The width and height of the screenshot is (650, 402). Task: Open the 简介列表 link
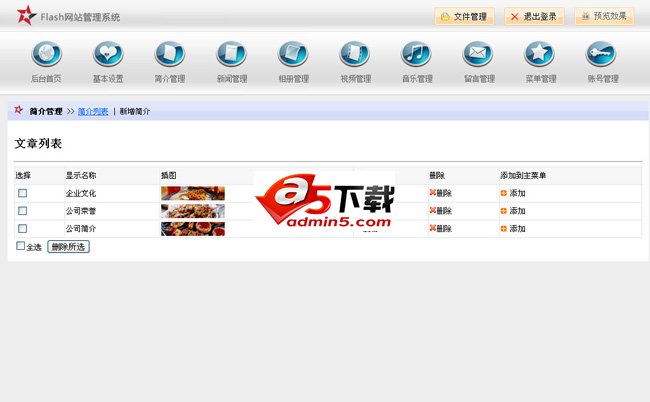(x=93, y=111)
